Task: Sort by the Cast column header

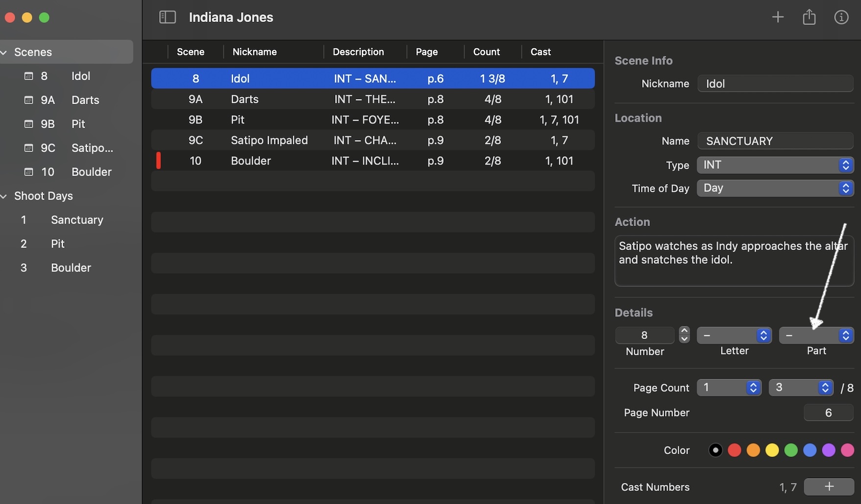Action: point(559,52)
